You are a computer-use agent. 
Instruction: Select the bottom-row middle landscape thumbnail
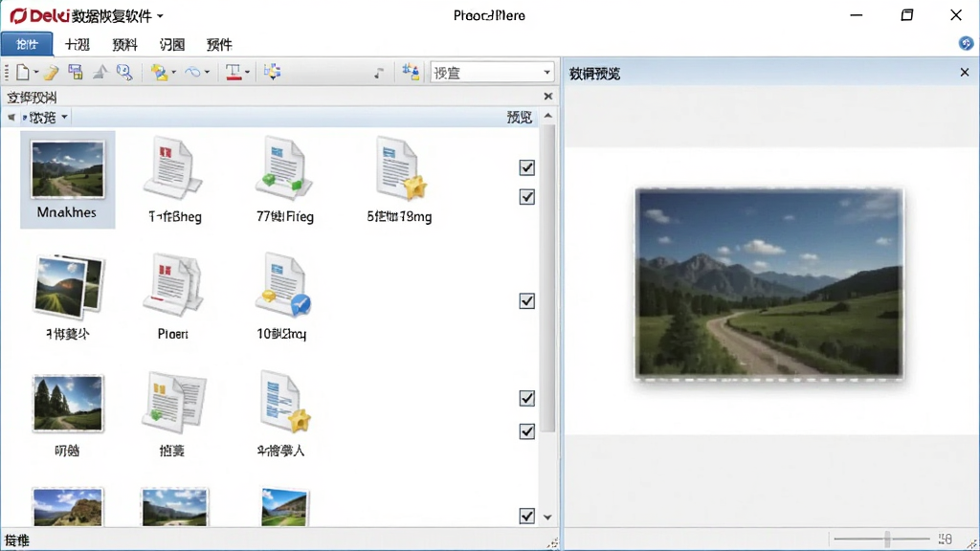coord(174,507)
